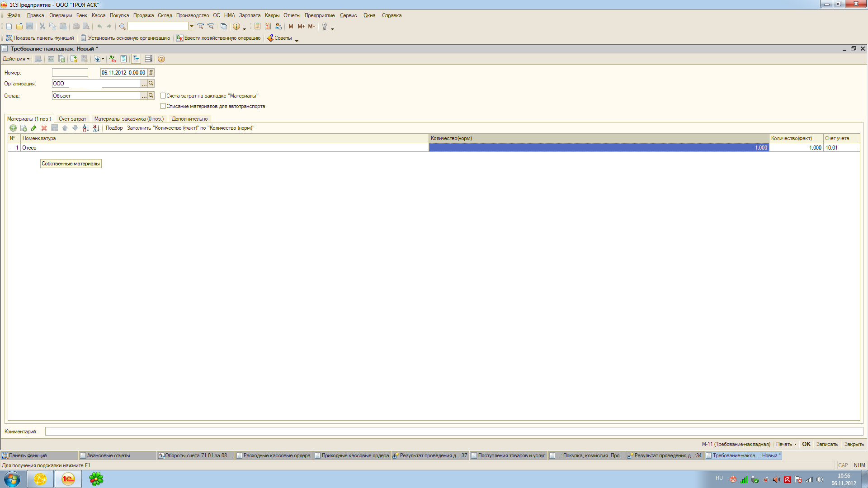
Task: Click the sort ascending А-Я icon
Action: point(85,128)
